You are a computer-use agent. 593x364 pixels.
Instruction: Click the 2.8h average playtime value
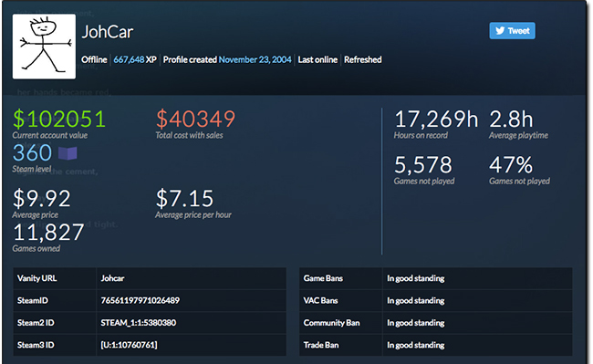[x=511, y=120]
